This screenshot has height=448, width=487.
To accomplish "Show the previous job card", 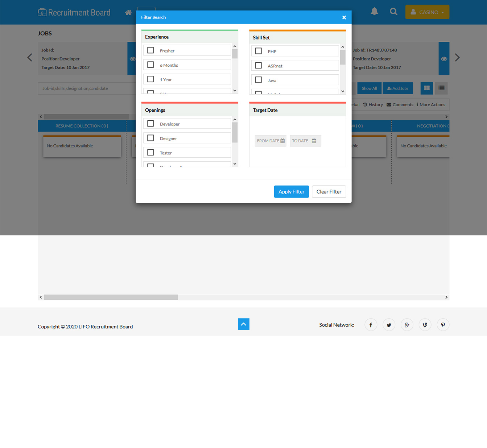I will [x=30, y=58].
